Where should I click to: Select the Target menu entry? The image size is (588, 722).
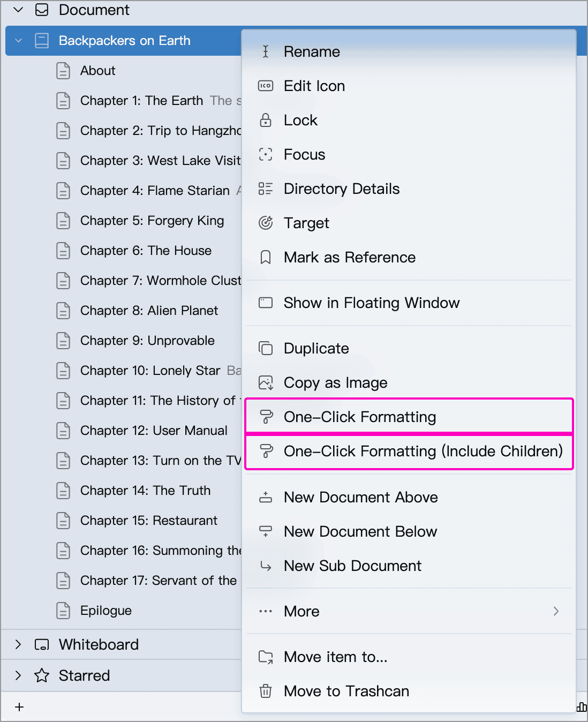pyautogui.click(x=409, y=223)
